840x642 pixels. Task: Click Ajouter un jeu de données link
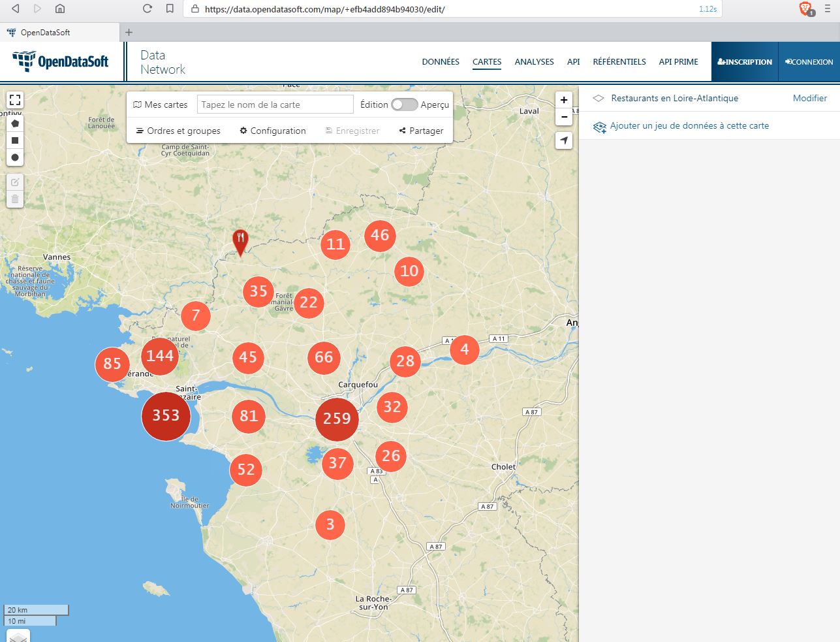click(x=689, y=125)
